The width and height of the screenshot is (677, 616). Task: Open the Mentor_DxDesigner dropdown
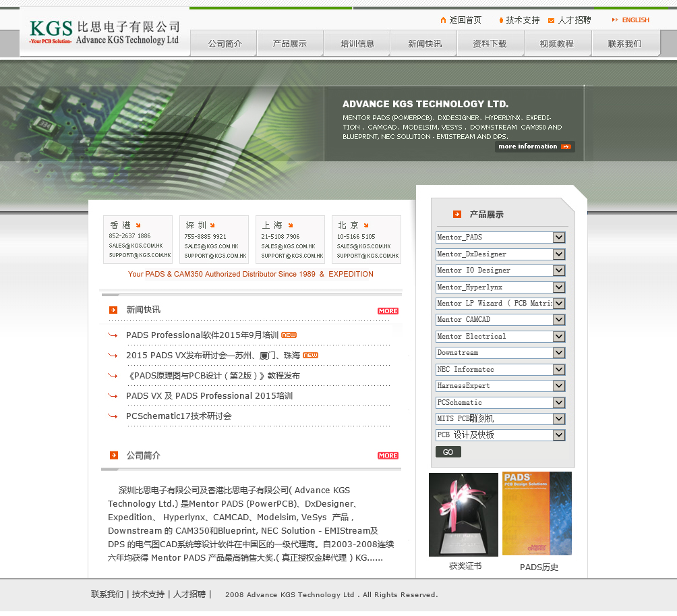500,254
